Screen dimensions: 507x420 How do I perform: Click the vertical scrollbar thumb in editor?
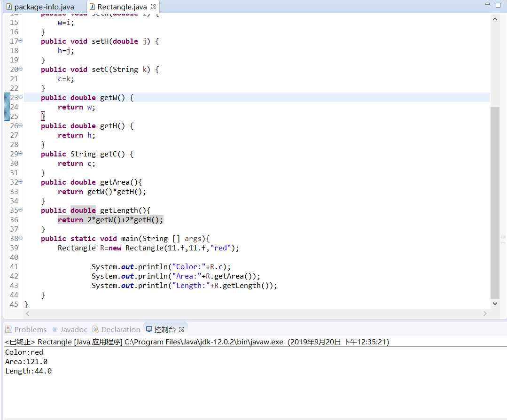point(495,203)
